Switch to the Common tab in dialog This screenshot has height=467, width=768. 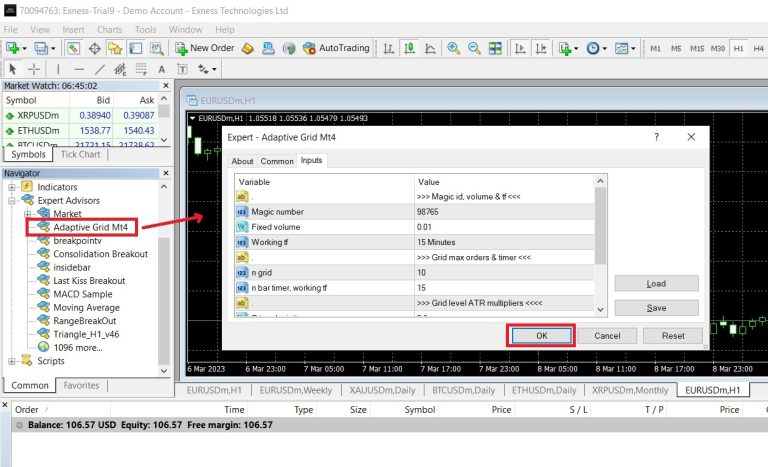click(277, 161)
